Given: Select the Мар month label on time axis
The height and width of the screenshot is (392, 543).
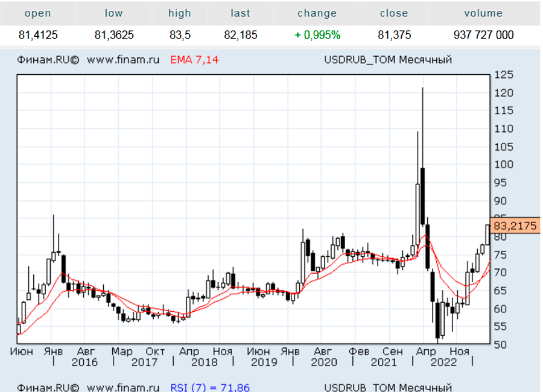Looking at the screenshot, I should [122, 351].
